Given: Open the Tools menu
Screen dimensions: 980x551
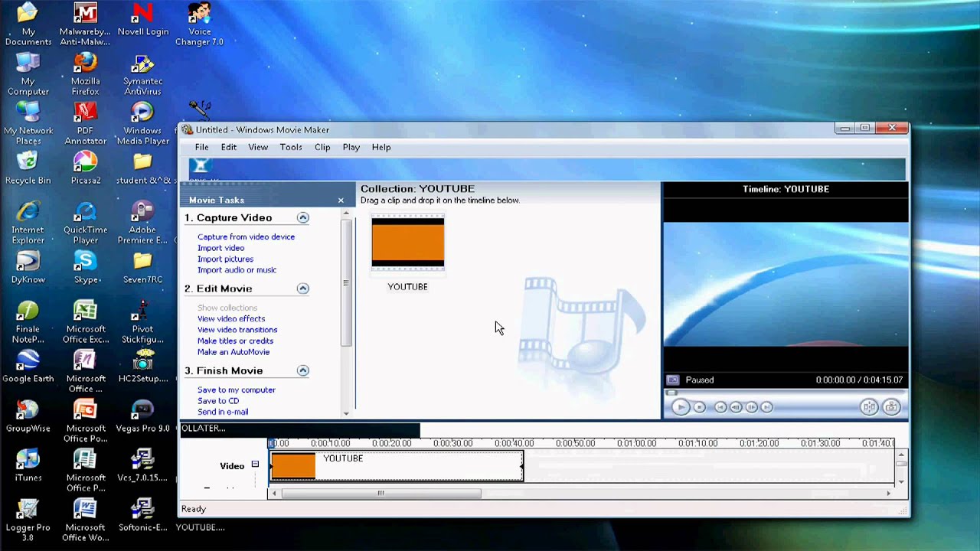Looking at the screenshot, I should pos(291,147).
